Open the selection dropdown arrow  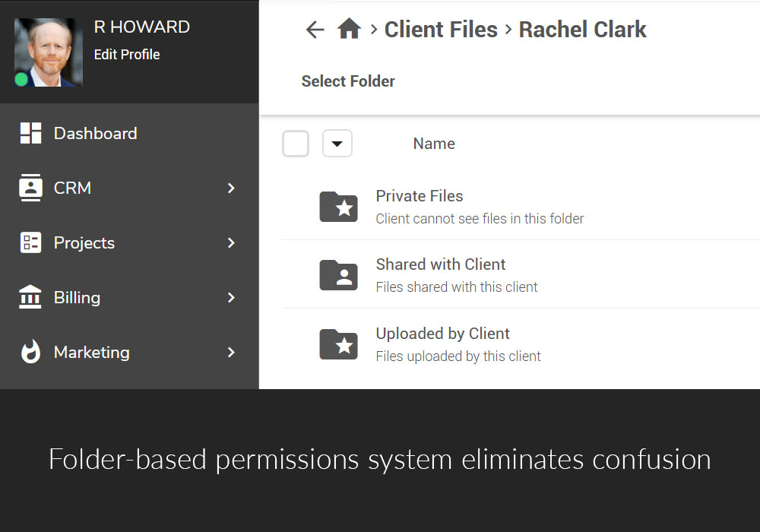337,144
